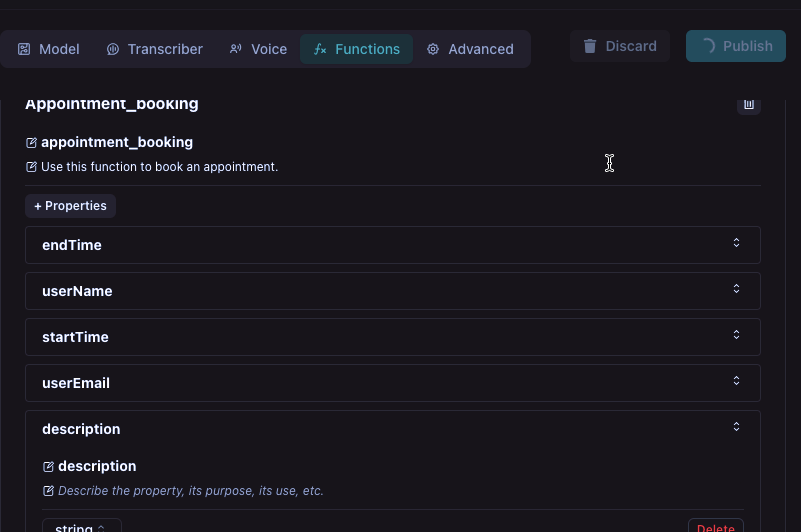Click the red Delete property button
Viewport: 801px width, 532px height.
tap(715, 527)
